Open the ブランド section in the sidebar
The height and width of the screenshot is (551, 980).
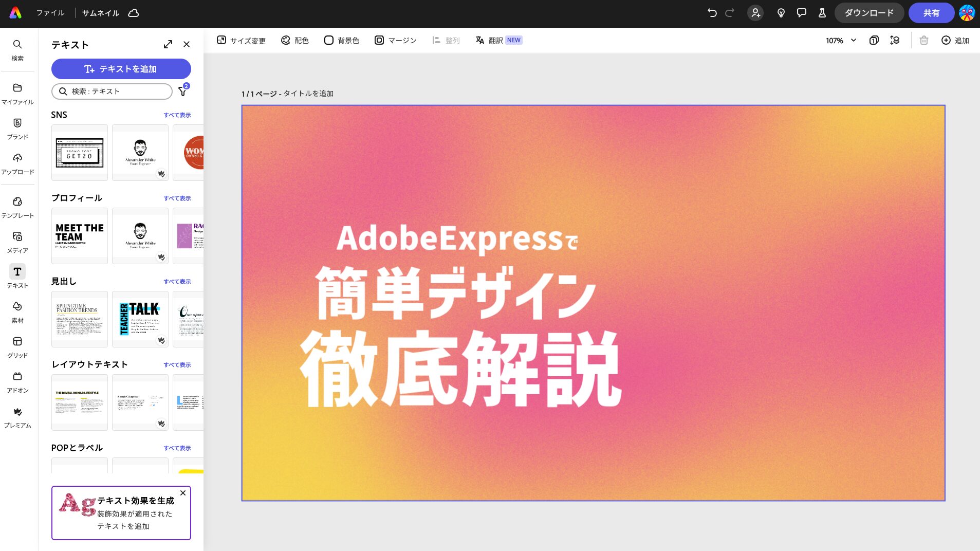coord(17,127)
